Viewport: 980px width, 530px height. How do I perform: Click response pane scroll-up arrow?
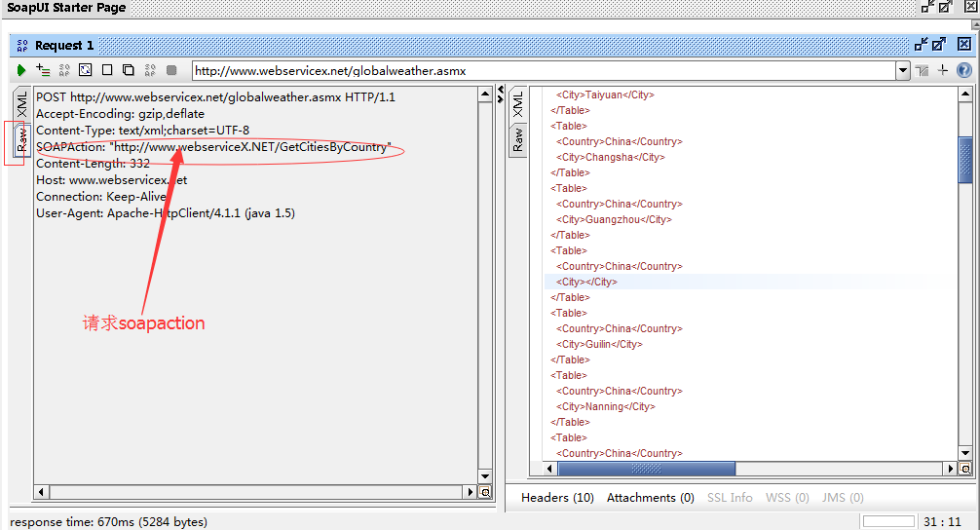click(x=965, y=95)
